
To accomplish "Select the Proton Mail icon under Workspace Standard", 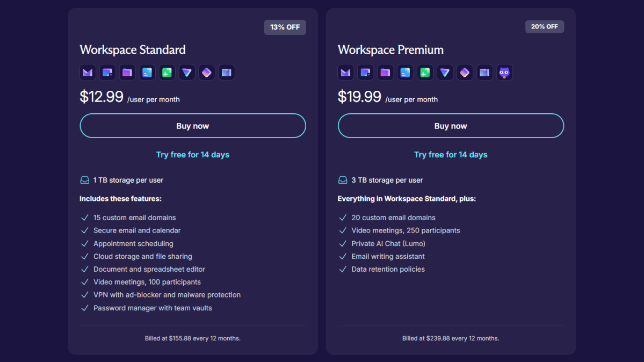I will coord(88,72).
